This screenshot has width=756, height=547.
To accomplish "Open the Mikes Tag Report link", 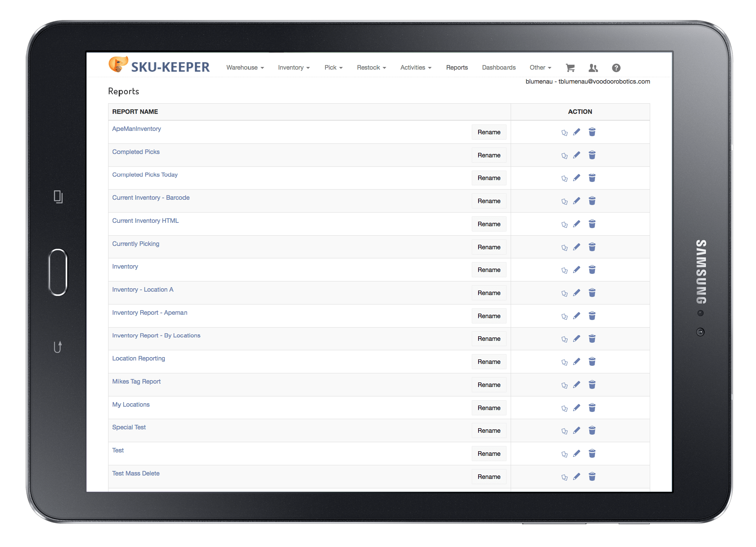I will (x=136, y=381).
